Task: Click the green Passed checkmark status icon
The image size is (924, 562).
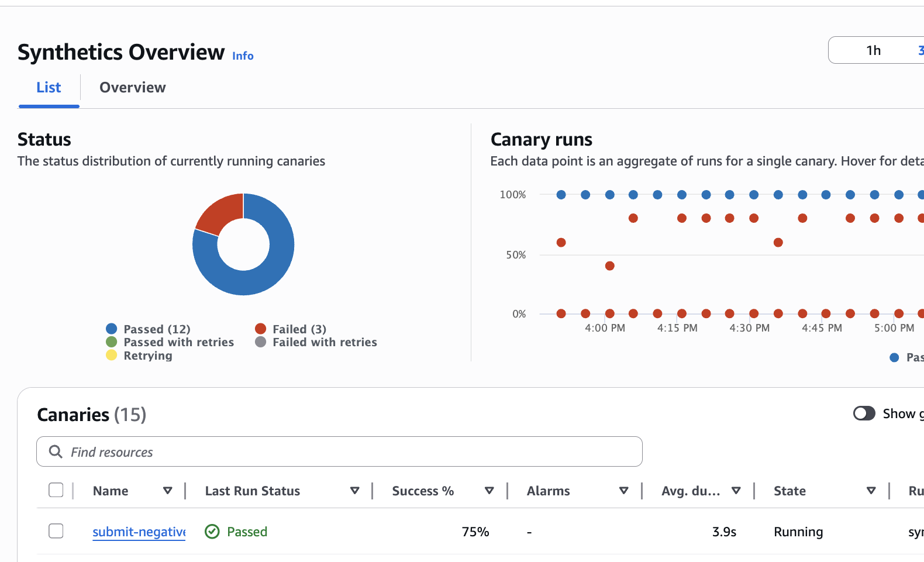Action: [x=212, y=532]
